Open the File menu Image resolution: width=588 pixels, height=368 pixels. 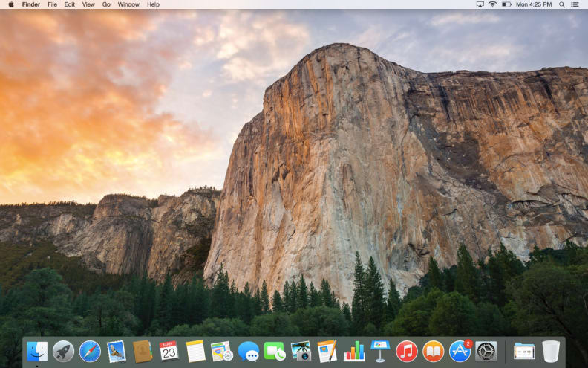point(53,4)
